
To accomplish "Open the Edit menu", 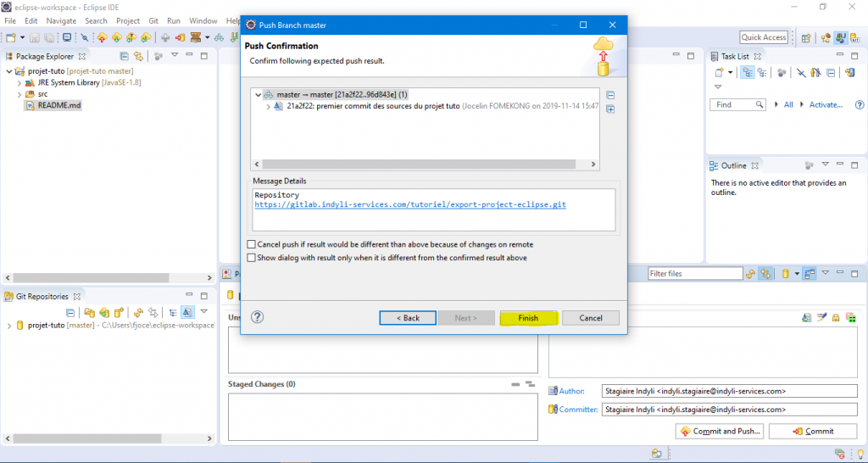I will [x=31, y=20].
